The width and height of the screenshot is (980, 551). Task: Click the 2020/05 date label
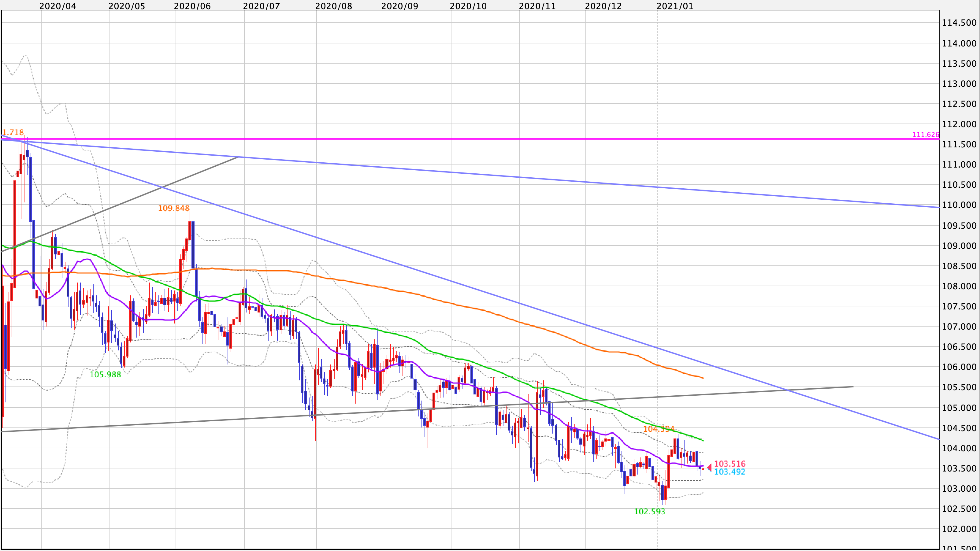tap(127, 6)
